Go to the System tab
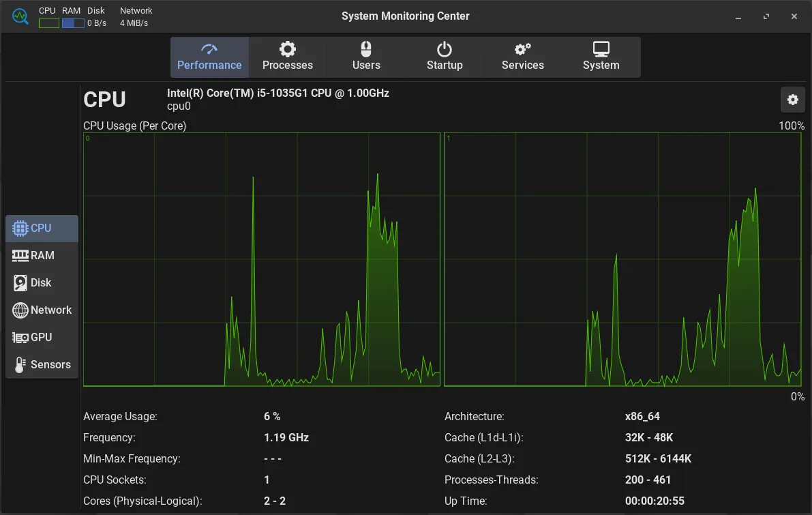 601,57
